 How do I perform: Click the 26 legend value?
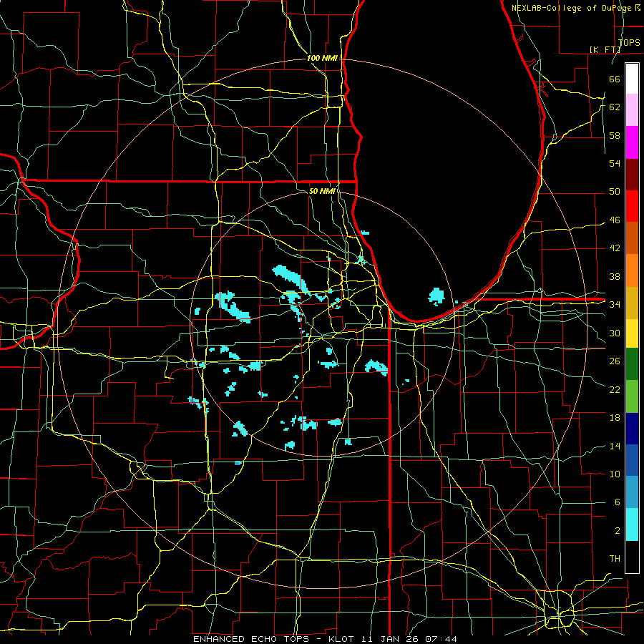tap(615, 361)
